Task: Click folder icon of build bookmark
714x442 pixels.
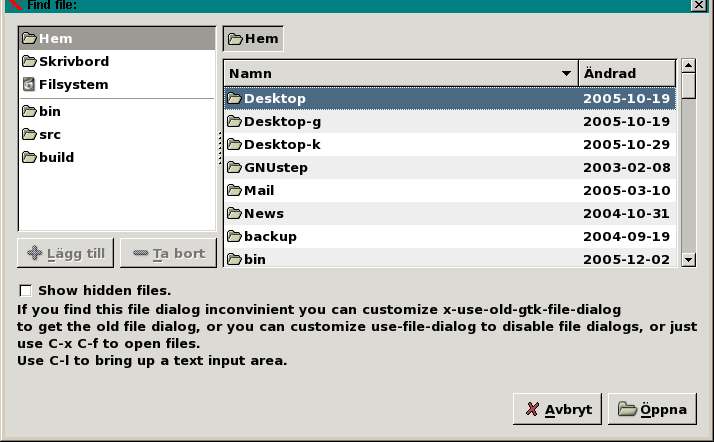Action: (x=29, y=157)
